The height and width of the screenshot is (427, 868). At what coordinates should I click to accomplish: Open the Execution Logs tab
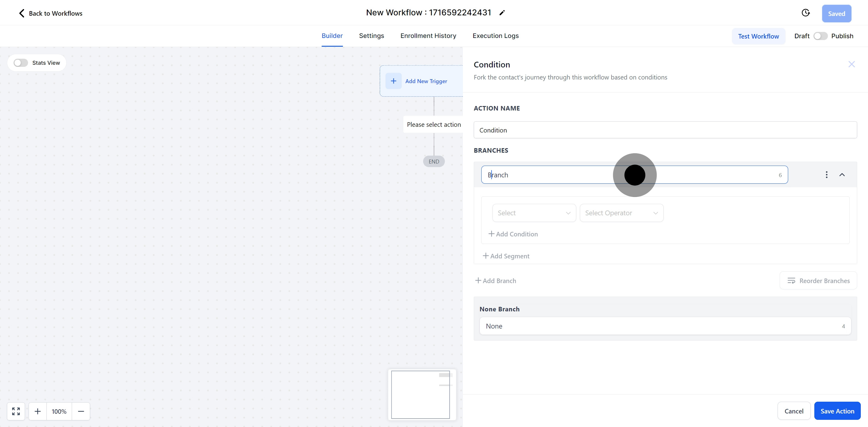(495, 36)
